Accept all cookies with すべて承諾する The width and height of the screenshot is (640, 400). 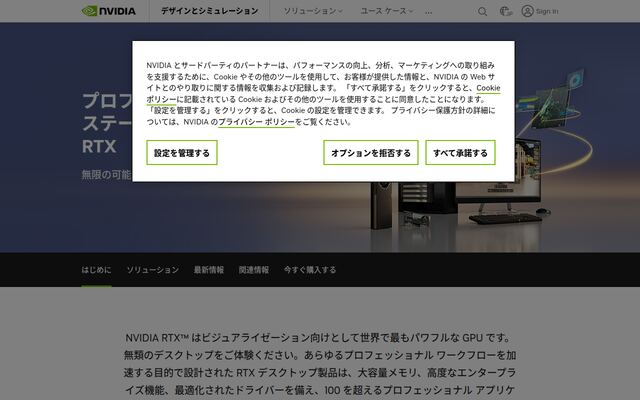460,153
